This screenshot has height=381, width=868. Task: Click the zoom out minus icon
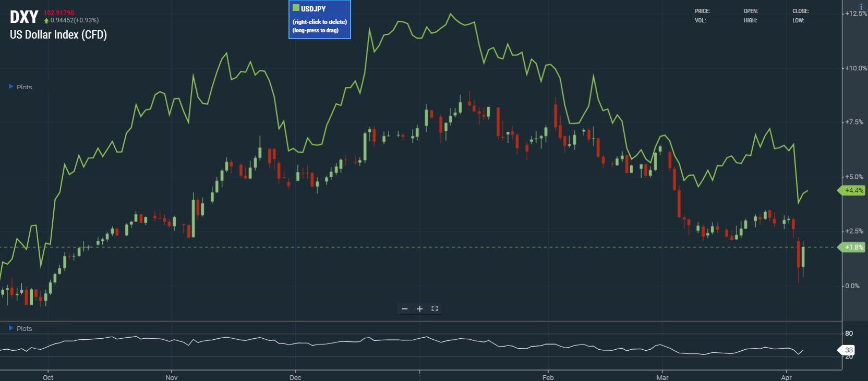point(404,309)
